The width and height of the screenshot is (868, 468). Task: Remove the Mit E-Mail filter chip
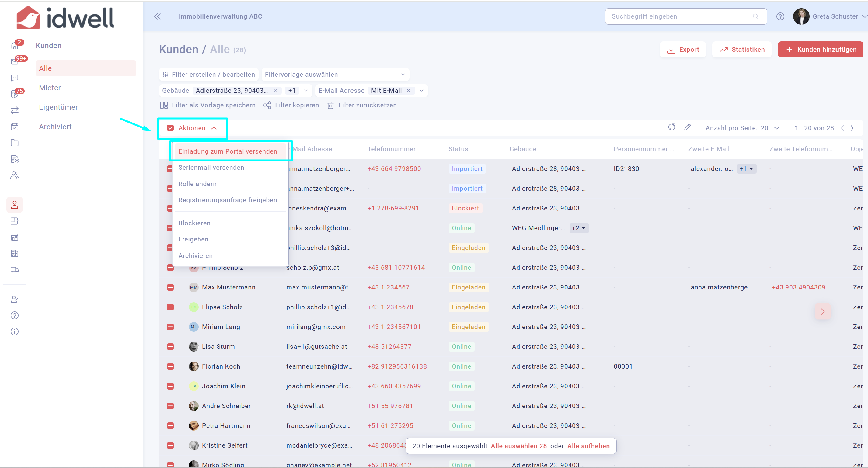(408, 91)
